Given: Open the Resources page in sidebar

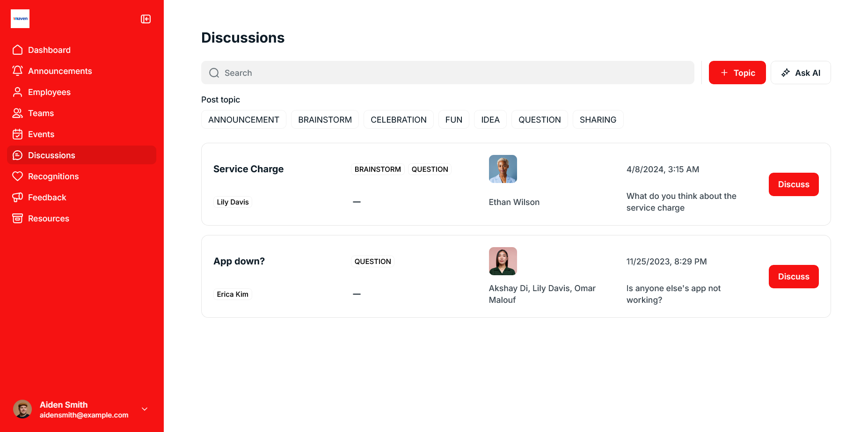Looking at the screenshot, I should pyautogui.click(x=48, y=219).
